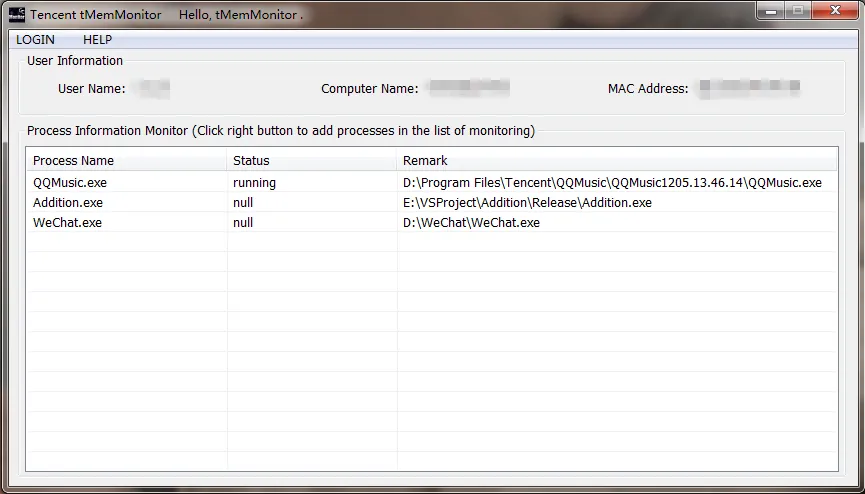Open the HELP menu
The width and height of the screenshot is (865, 494).
(x=98, y=40)
